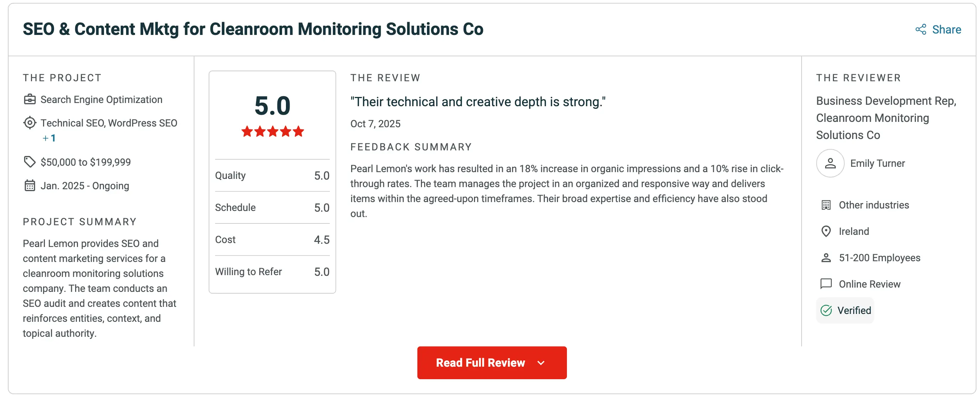Select the Quality 5.0 rating row

coord(272,175)
